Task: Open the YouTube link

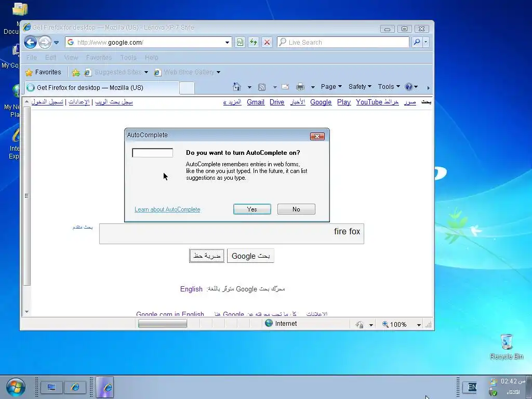Action: coord(369,102)
